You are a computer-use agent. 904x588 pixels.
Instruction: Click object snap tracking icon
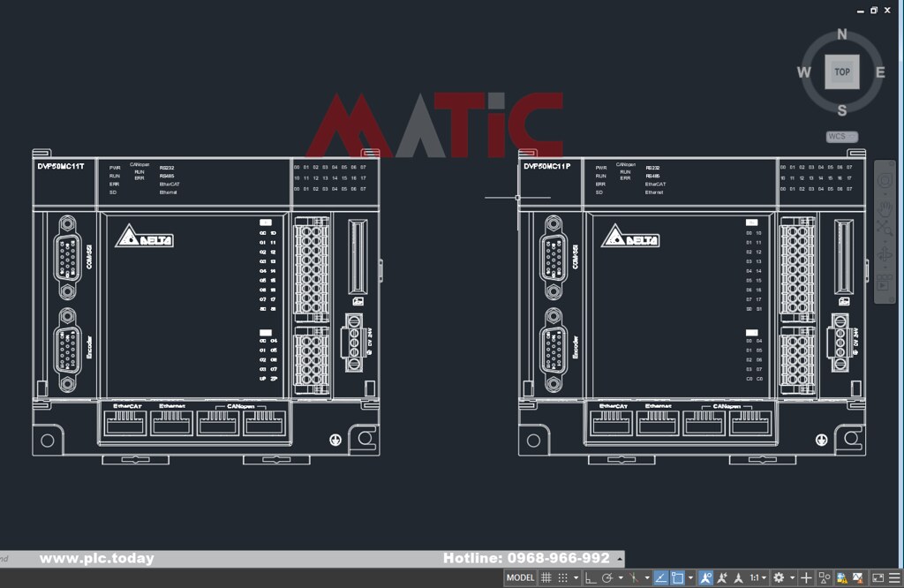(x=660, y=577)
